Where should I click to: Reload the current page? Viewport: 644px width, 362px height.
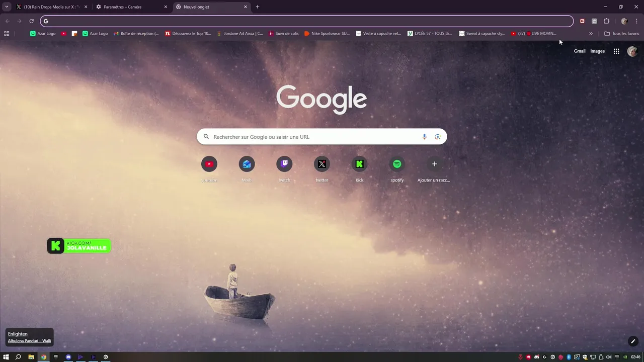pos(31,21)
